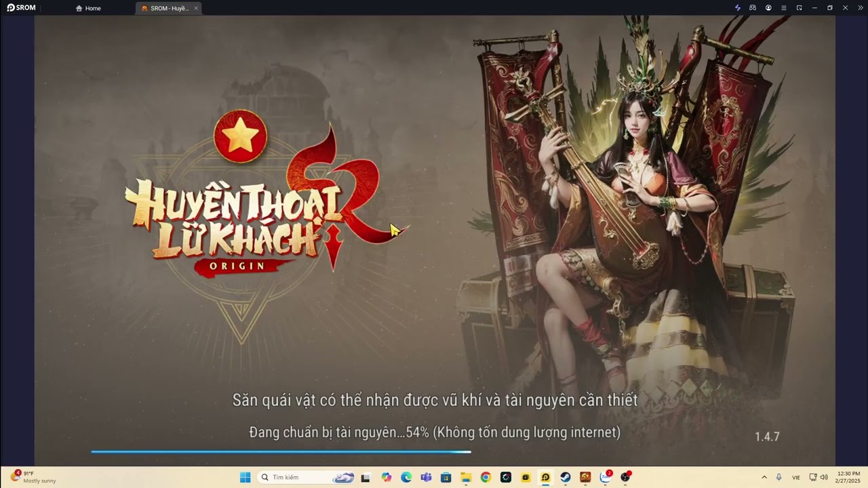
Task: Click the version number 1.4.7
Action: pyautogui.click(x=767, y=436)
